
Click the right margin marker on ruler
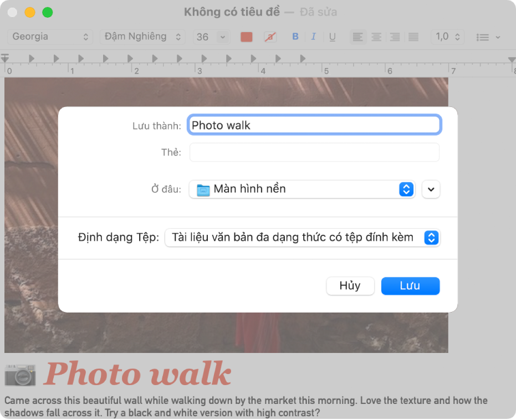(512, 59)
